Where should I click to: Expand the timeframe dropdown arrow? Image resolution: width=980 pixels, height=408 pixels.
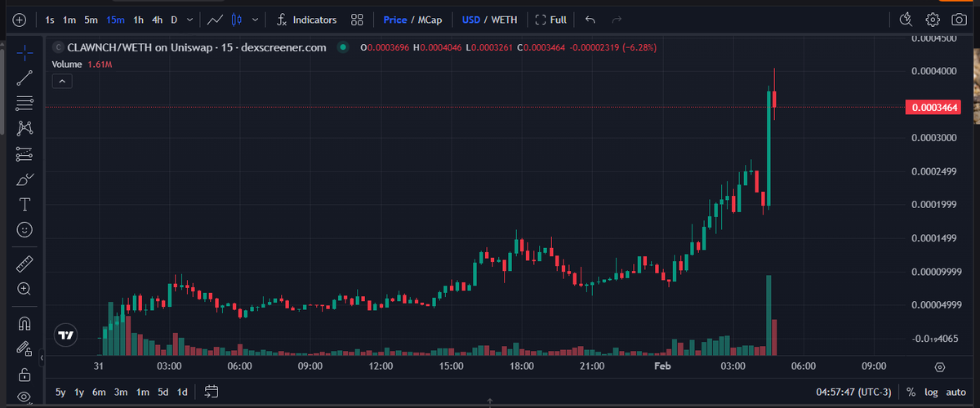[x=190, y=20]
